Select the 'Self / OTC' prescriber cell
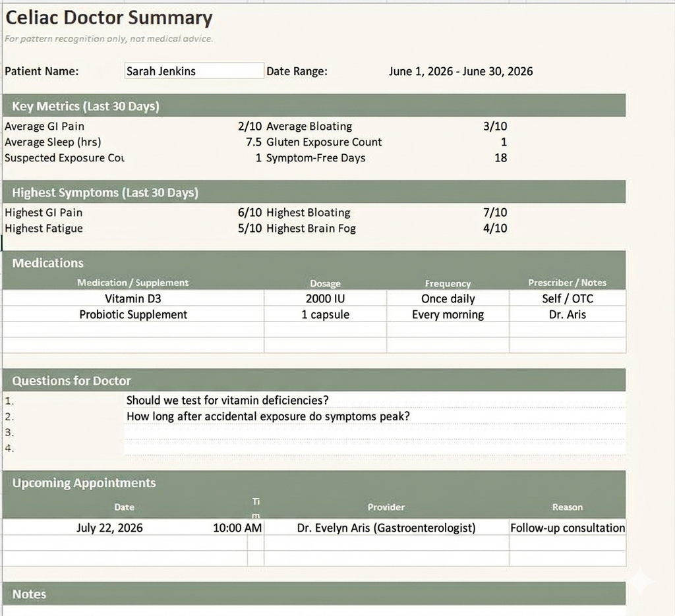The image size is (675, 616). 568,298
